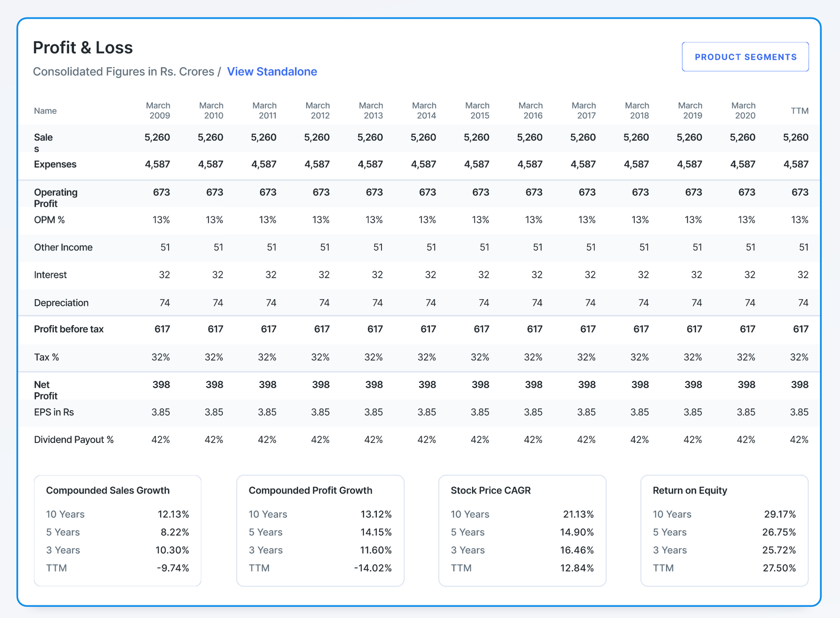
Task: Select the March 2009 column header
Action: (x=158, y=111)
